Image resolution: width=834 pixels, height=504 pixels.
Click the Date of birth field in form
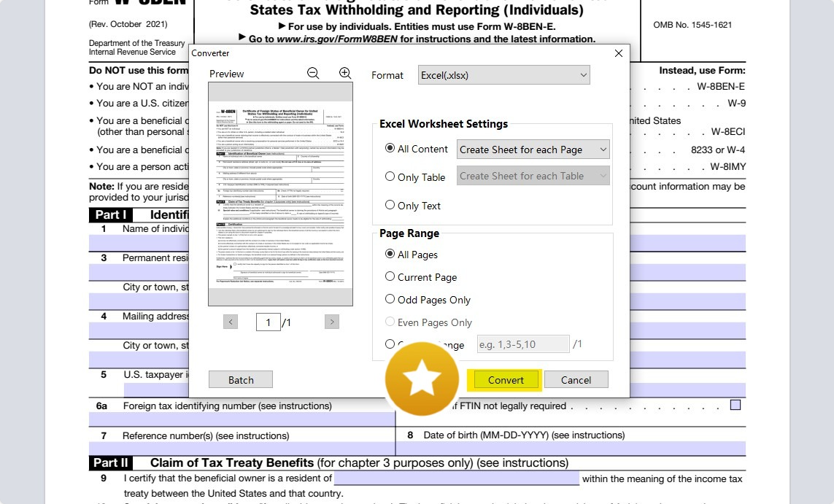point(571,448)
